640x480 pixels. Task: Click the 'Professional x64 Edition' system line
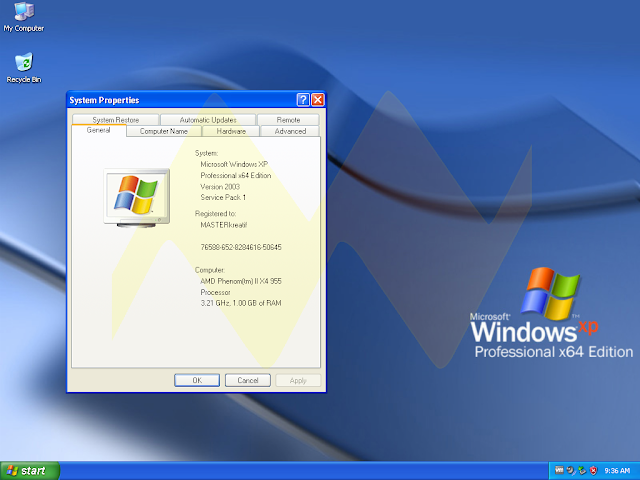click(236, 175)
